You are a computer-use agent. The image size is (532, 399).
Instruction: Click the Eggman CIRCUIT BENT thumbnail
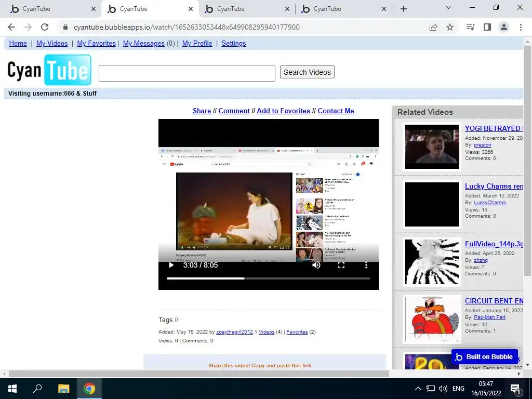(x=432, y=319)
